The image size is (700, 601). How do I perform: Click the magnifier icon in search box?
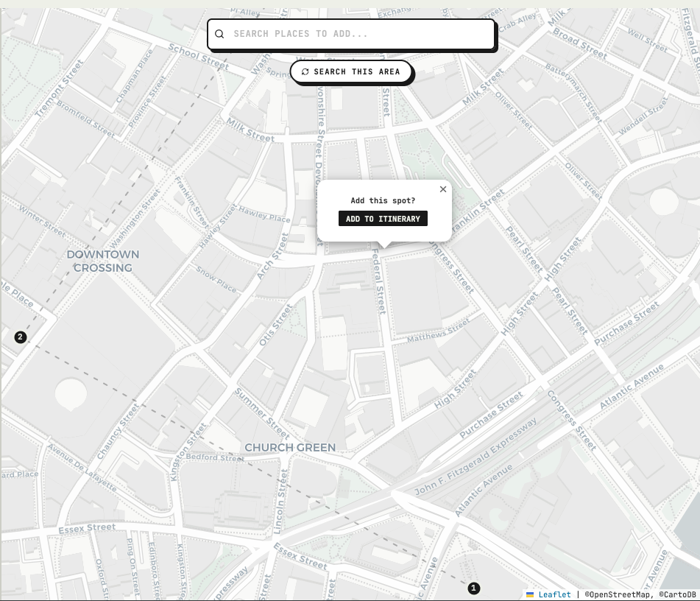coord(219,34)
